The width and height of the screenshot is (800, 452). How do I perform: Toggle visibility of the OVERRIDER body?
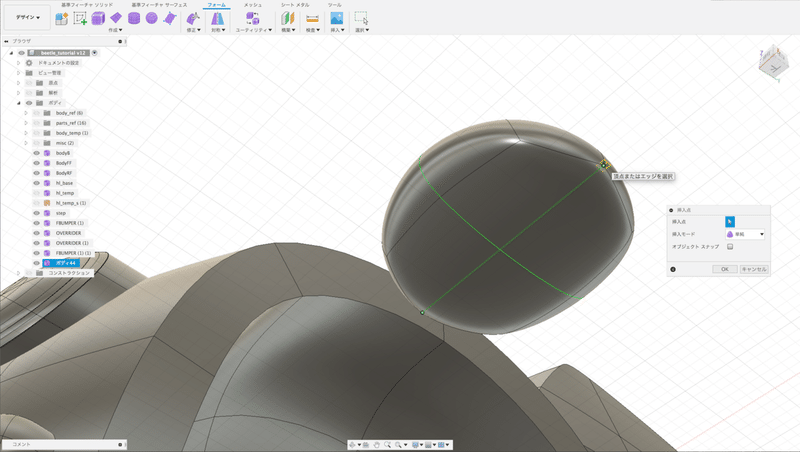point(36,233)
